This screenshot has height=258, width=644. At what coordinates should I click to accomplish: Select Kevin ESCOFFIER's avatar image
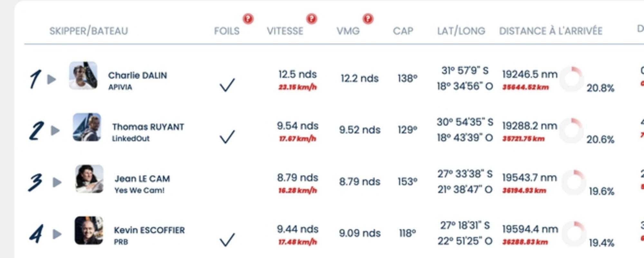tap(89, 230)
